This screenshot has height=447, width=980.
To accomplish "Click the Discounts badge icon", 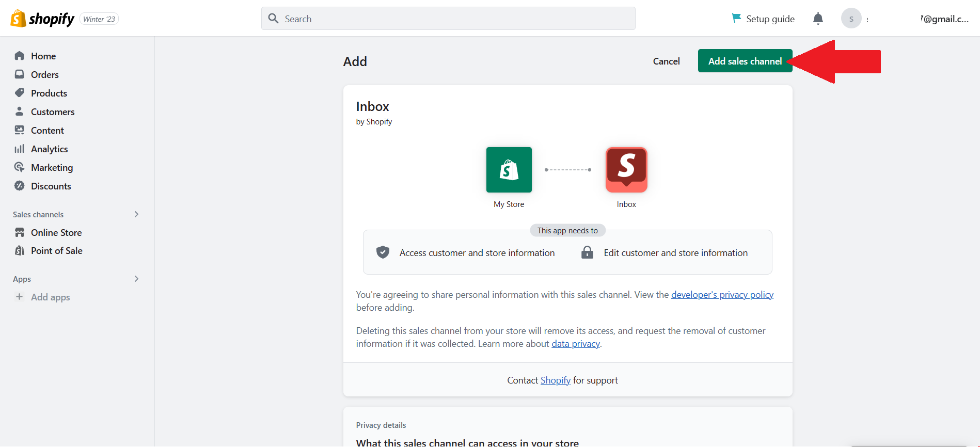I will tap(20, 186).
